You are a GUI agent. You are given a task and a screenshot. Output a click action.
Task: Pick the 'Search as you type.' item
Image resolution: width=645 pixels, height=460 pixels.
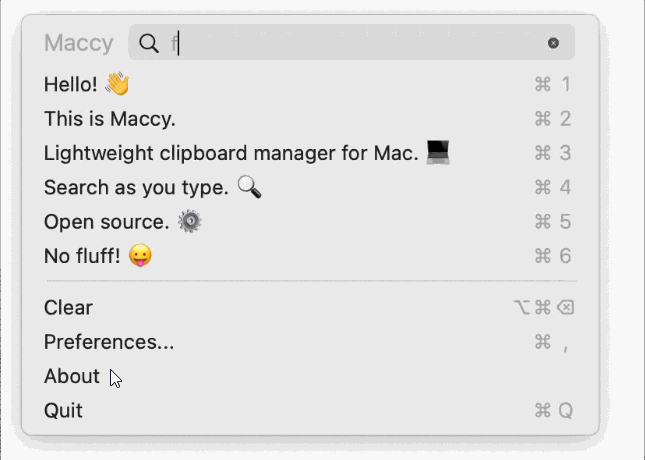pos(311,187)
